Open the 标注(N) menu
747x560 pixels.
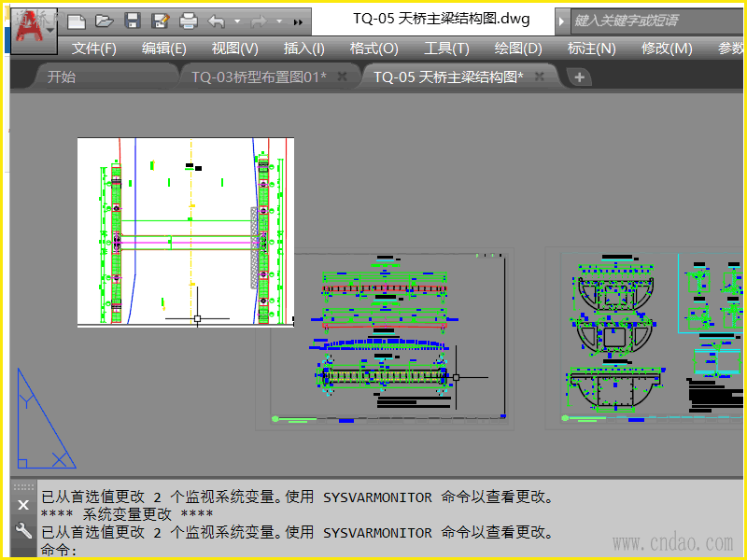click(591, 49)
